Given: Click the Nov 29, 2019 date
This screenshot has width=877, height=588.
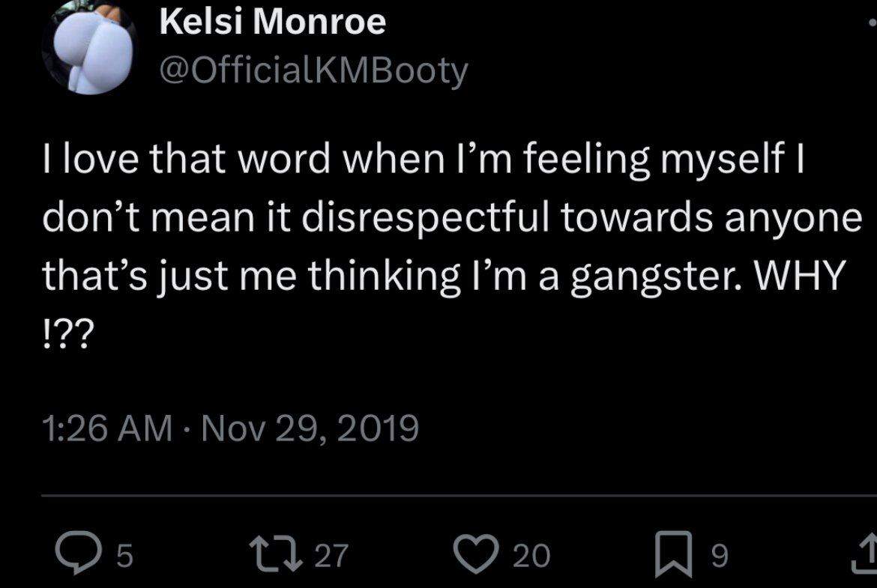Looking at the screenshot, I should coord(308,428).
